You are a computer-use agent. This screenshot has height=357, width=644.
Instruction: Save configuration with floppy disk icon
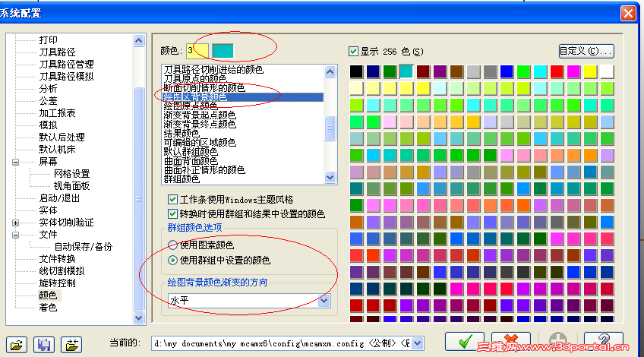[44, 344]
